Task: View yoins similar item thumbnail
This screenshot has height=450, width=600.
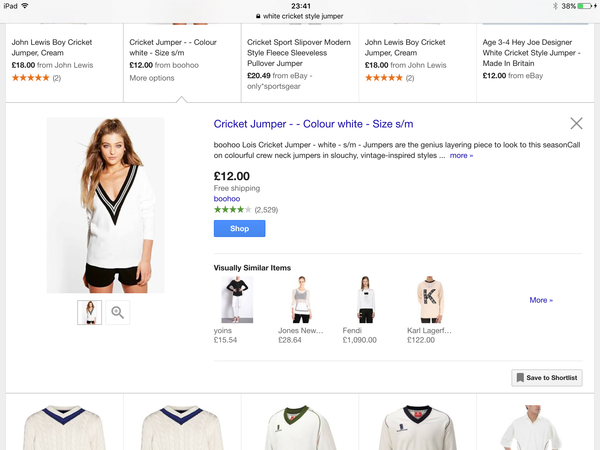Action: [x=237, y=300]
